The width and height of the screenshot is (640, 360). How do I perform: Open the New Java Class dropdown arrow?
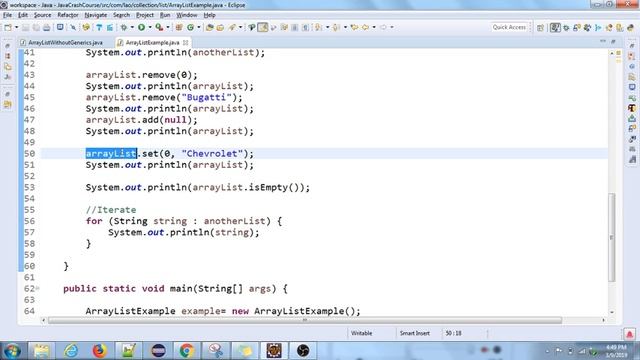(x=199, y=27)
